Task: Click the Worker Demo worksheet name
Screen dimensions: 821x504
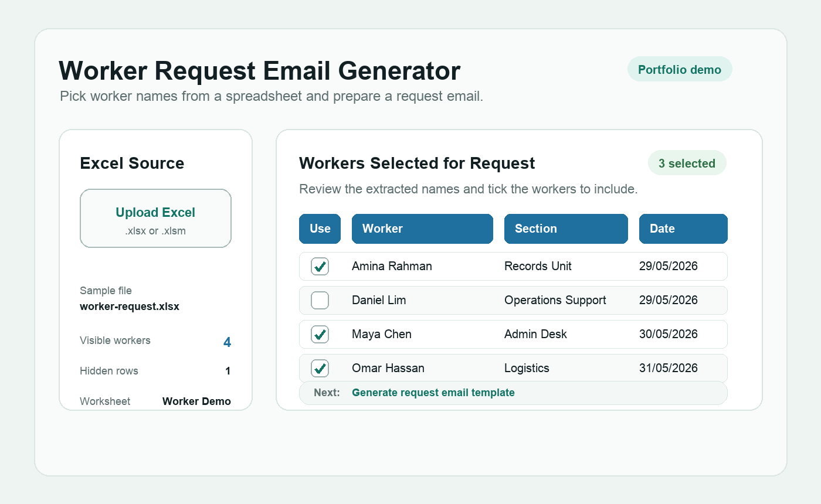Action: pos(196,401)
